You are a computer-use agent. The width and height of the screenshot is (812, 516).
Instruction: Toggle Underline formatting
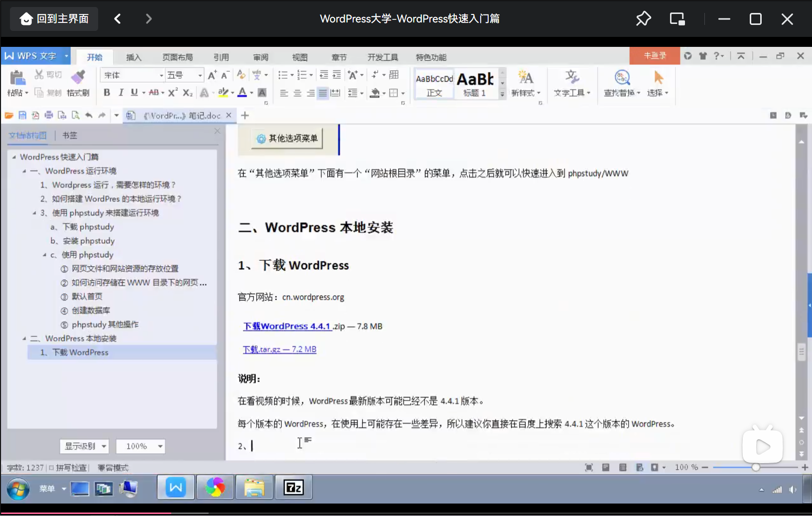[134, 92]
